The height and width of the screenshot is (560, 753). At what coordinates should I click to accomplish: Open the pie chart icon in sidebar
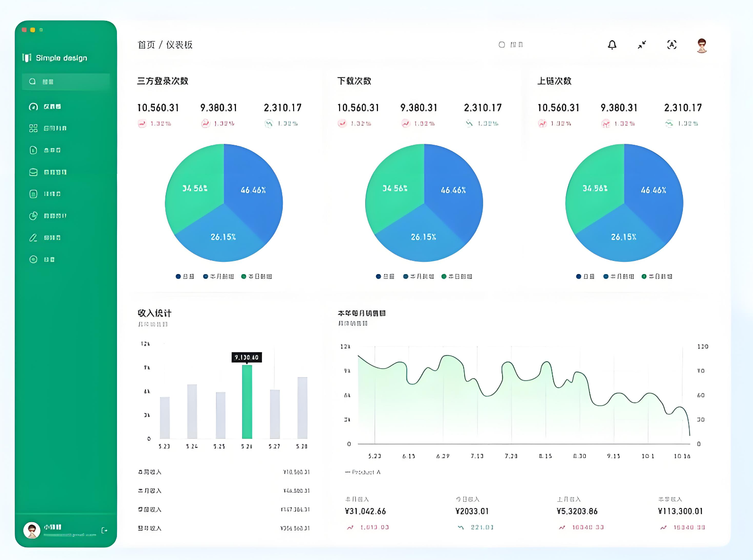pos(33,216)
